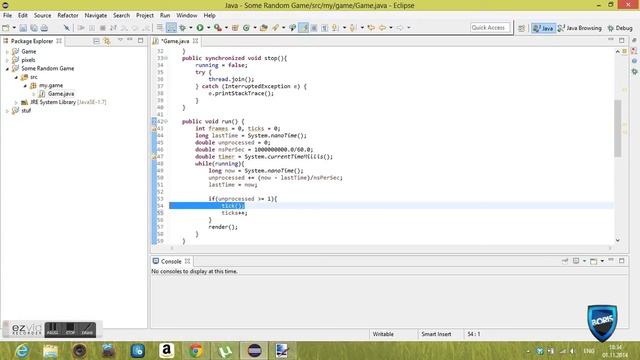
Task: Switch to the Java perspective
Action: [x=543, y=28]
